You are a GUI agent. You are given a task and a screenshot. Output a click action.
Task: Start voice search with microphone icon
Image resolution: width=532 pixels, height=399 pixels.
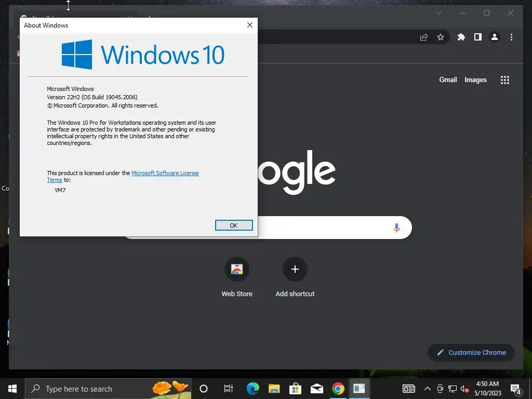click(x=396, y=228)
